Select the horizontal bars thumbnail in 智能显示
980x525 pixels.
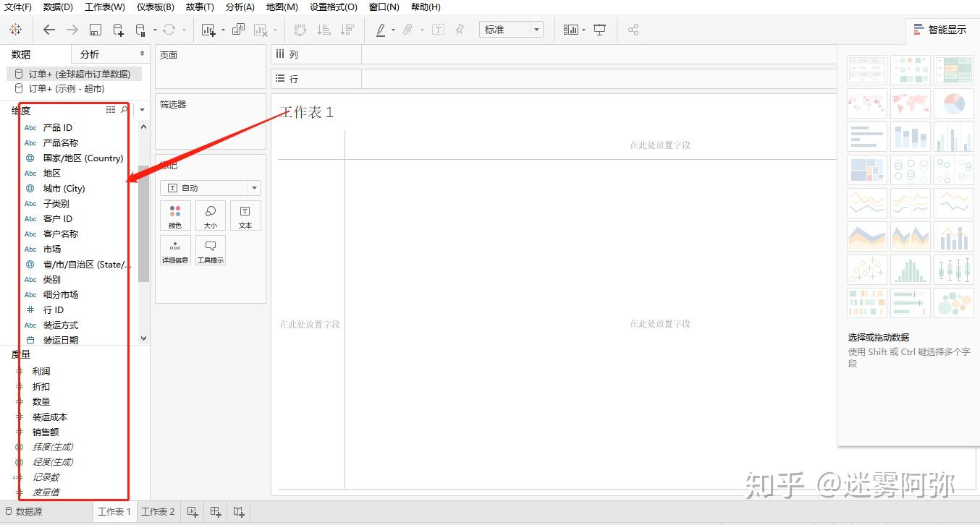(867, 137)
